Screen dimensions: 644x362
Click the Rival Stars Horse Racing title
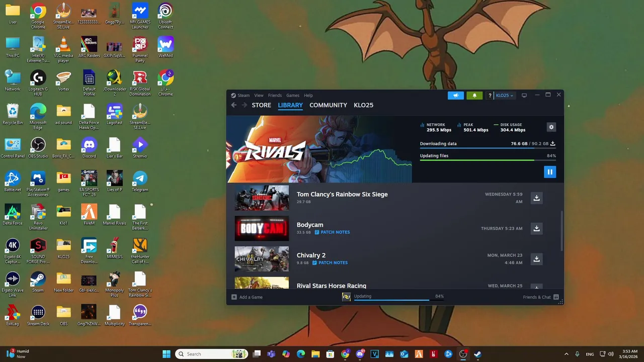tap(332, 286)
